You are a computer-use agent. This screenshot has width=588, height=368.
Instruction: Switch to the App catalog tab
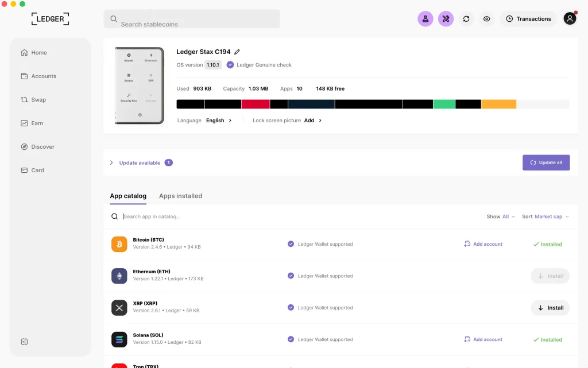pyautogui.click(x=128, y=196)
